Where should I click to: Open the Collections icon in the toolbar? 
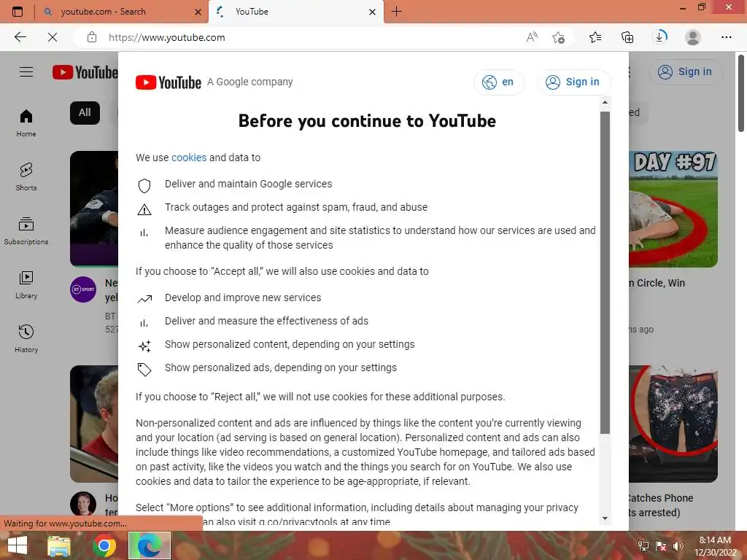coord(627,37)
